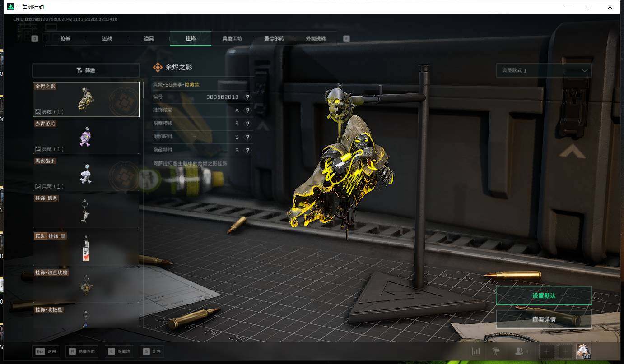Click the info icon for 附加配件
This screenshot has height=364, width=624.
click(x=247, y=137)
